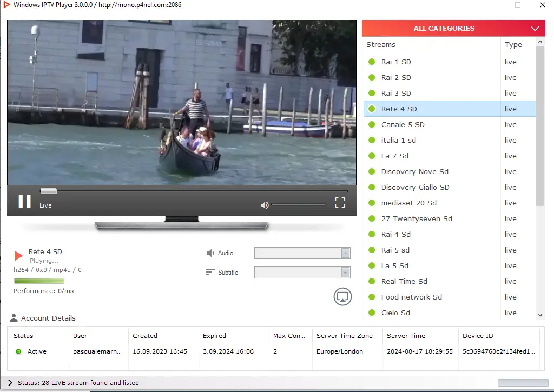Viewport: 554px width, 392px height.
Task: Click the red play triangle beside Rete 4 SD
Action: (x=18, y=255)
